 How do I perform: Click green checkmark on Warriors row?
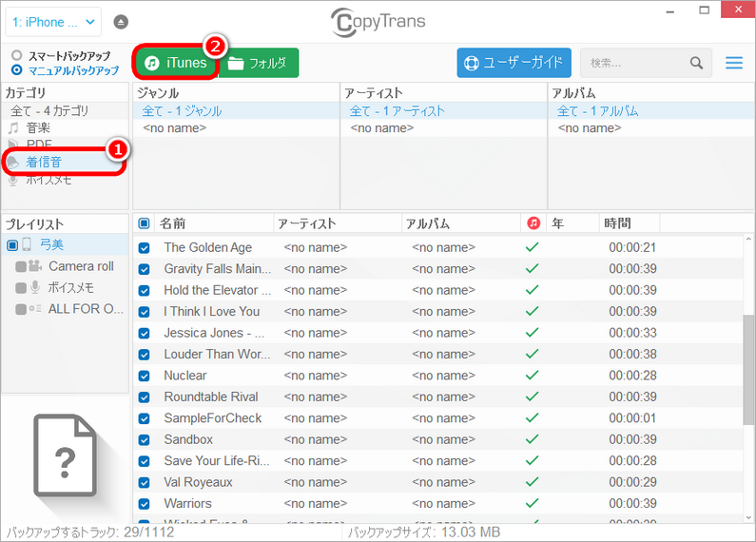coord(532,503)
